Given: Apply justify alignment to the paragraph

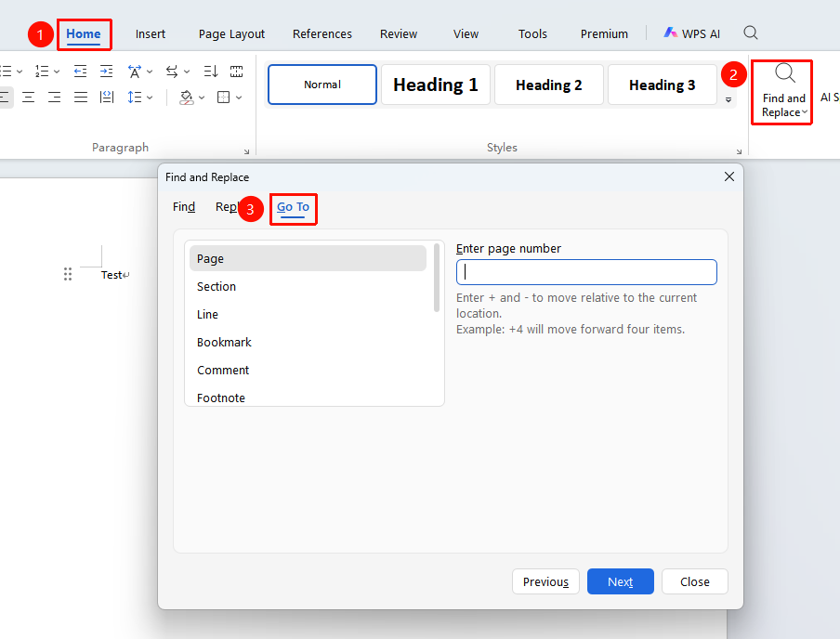Looking at the screenshot, I should [81, 97].
